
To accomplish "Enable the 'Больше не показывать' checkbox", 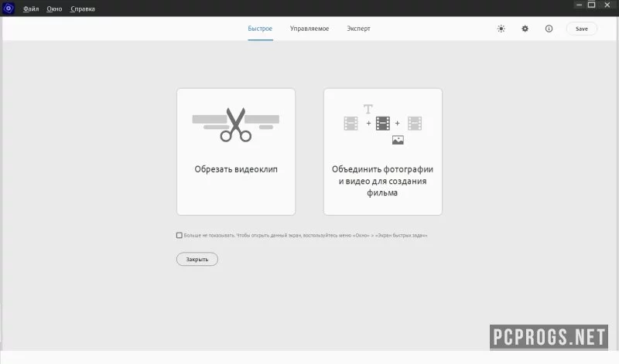I will 180,236.
